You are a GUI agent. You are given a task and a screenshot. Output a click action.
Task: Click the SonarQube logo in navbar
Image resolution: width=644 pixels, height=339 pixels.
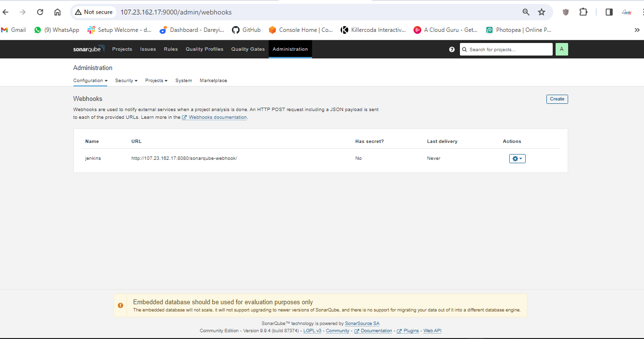tap(89, 49)
